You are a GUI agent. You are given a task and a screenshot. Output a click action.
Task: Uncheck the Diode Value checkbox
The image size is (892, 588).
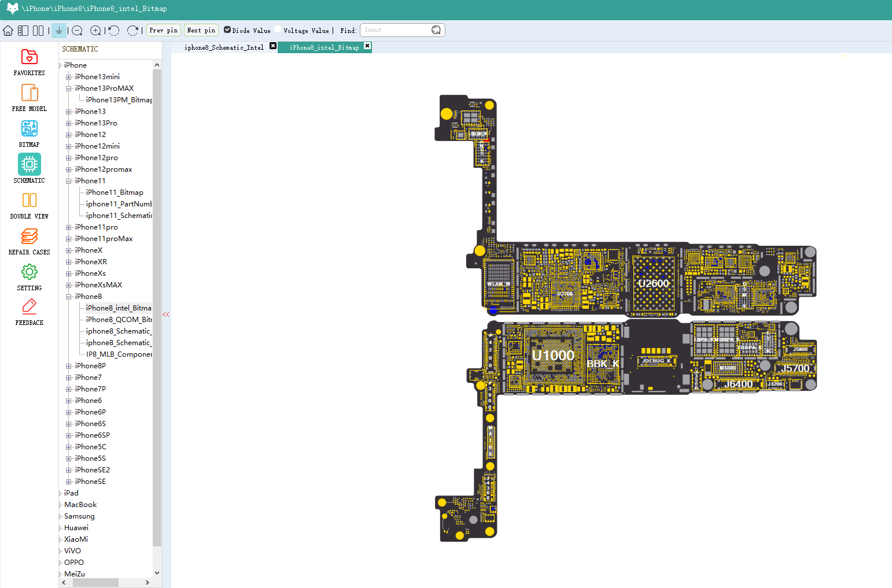[227, 29]
